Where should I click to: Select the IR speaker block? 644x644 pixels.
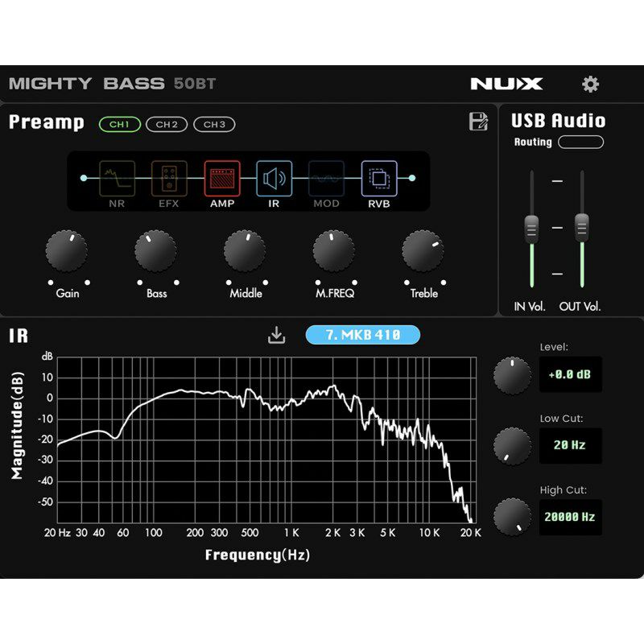275,179
